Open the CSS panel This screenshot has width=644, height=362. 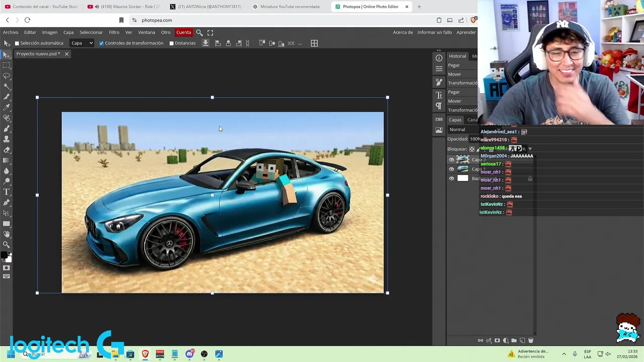439,119
